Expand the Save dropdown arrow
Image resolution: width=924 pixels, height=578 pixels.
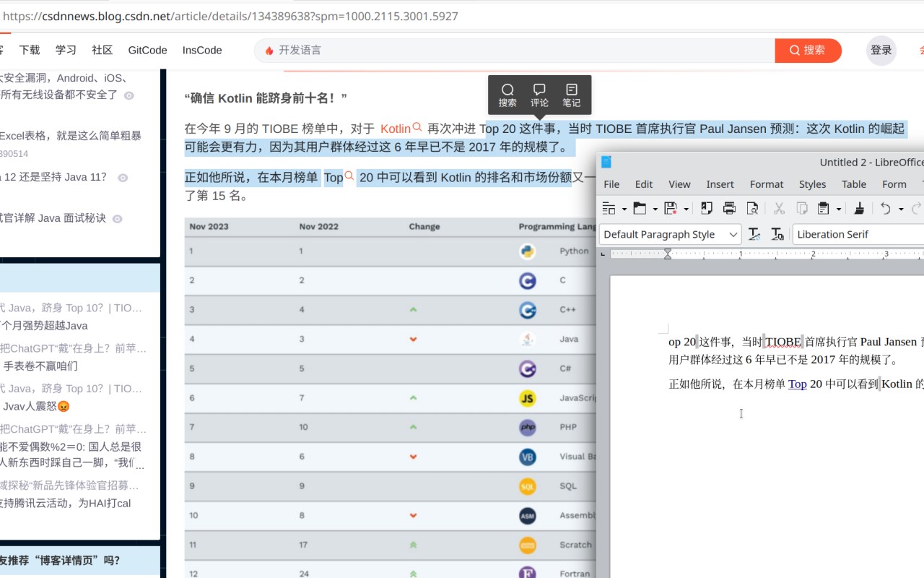pyautogui.click(x=686, y=210)
